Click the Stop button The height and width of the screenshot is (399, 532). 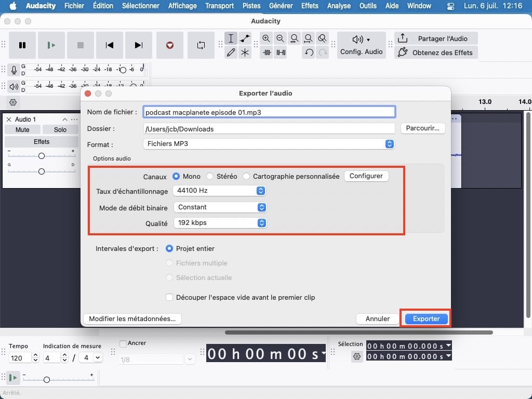coord(81,45)
